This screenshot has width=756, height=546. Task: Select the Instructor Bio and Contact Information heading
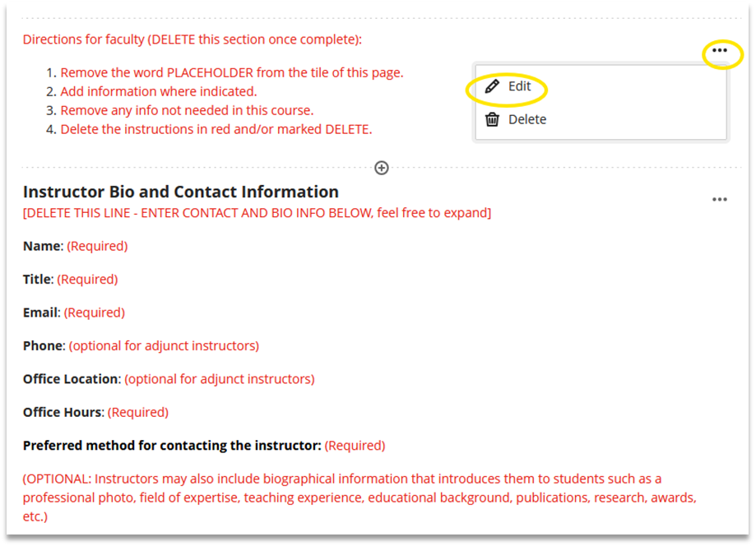pyautogui.click(x=180, y=192)
